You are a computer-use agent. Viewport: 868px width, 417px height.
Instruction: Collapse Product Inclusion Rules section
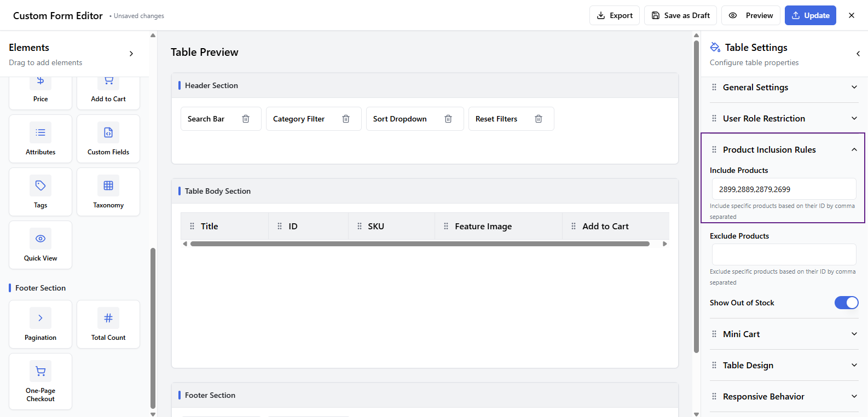click(854, 150)
